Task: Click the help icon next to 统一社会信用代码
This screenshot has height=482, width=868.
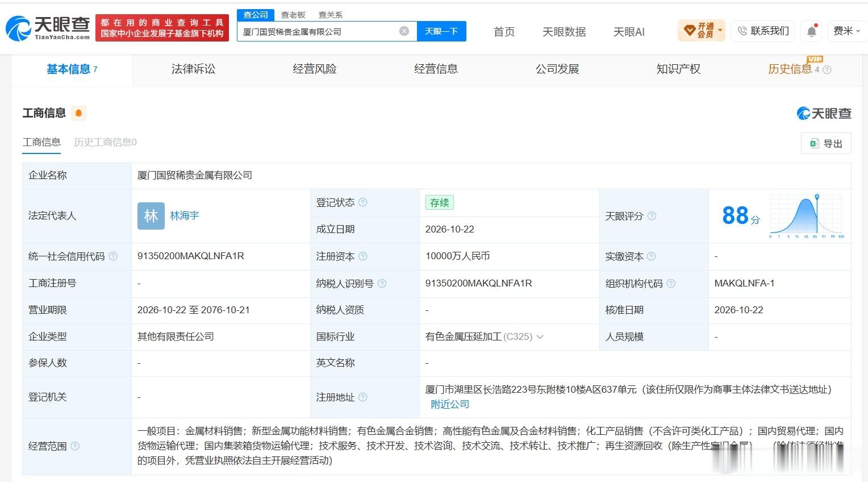Action: tap(113, 256)
